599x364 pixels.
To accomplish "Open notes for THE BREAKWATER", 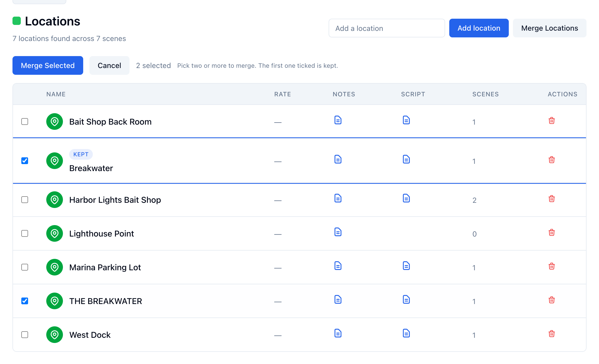I will click(x=338, y=300).
